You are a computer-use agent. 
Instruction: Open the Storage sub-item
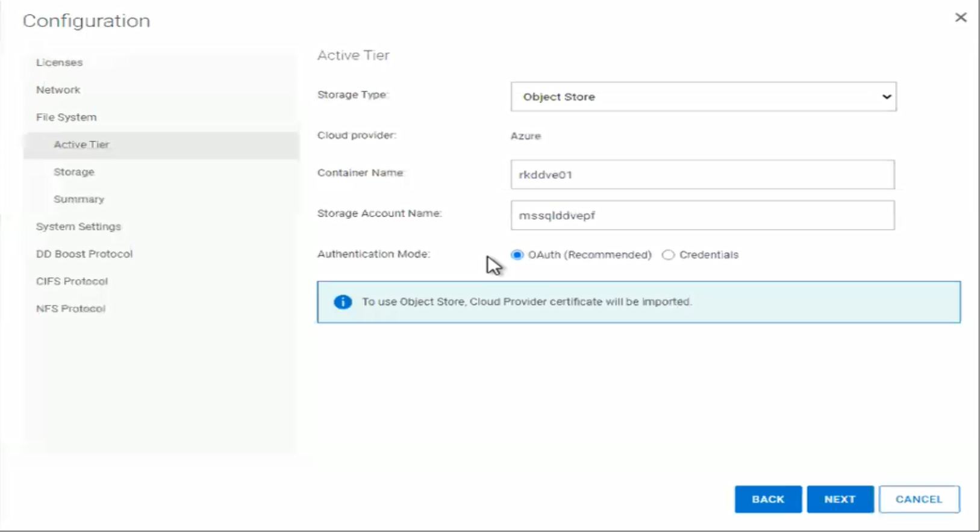coord(74,172)
